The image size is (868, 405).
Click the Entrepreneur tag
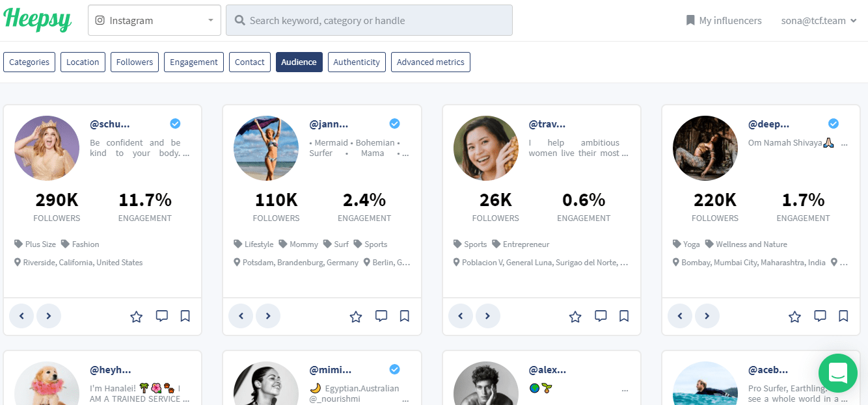(x=521, y=244)
